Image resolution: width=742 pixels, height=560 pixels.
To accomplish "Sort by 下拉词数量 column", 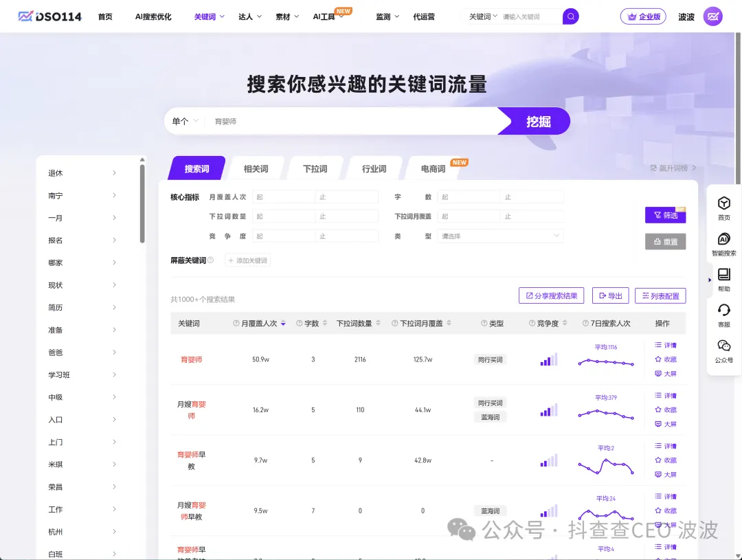I will click(378, 324).
